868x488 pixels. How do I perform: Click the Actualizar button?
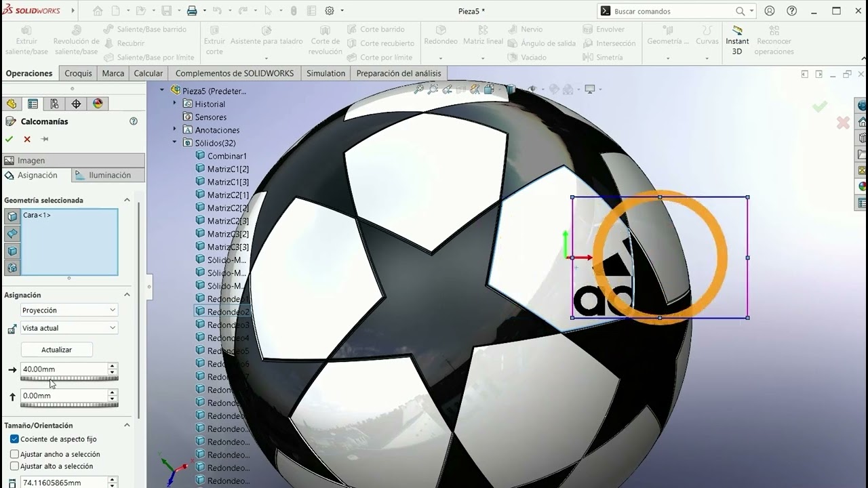[56, 350]
